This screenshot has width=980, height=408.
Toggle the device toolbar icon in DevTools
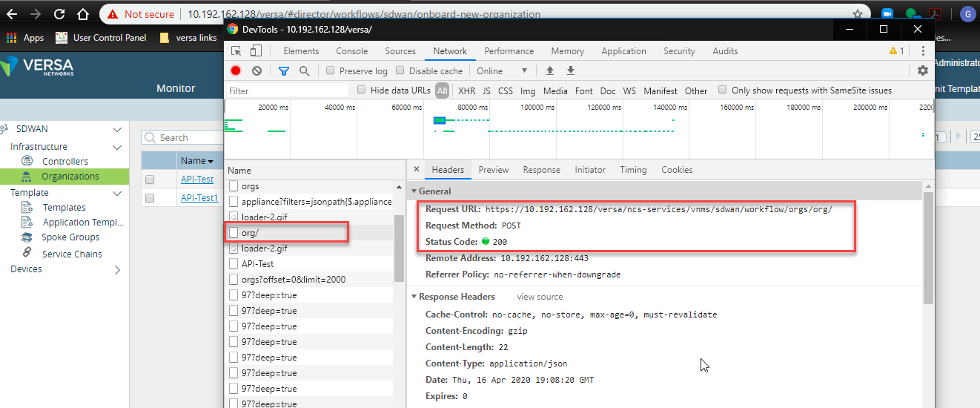tap(256, 51)
